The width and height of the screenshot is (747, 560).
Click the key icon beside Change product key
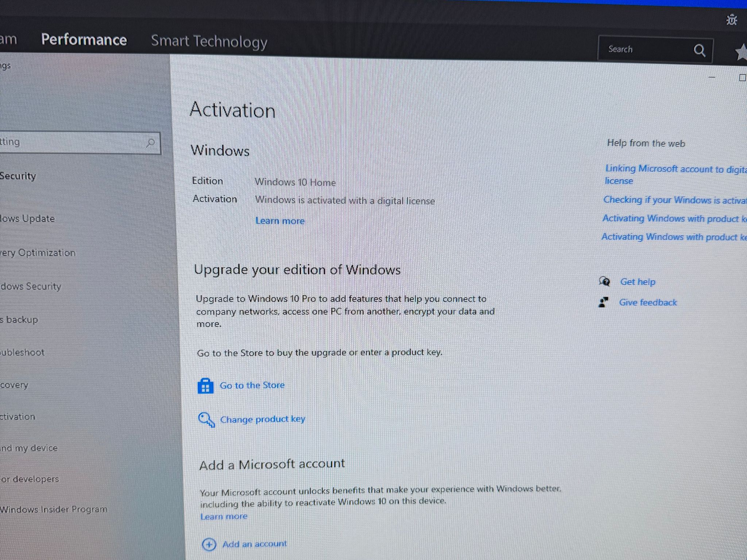(206, 419)
